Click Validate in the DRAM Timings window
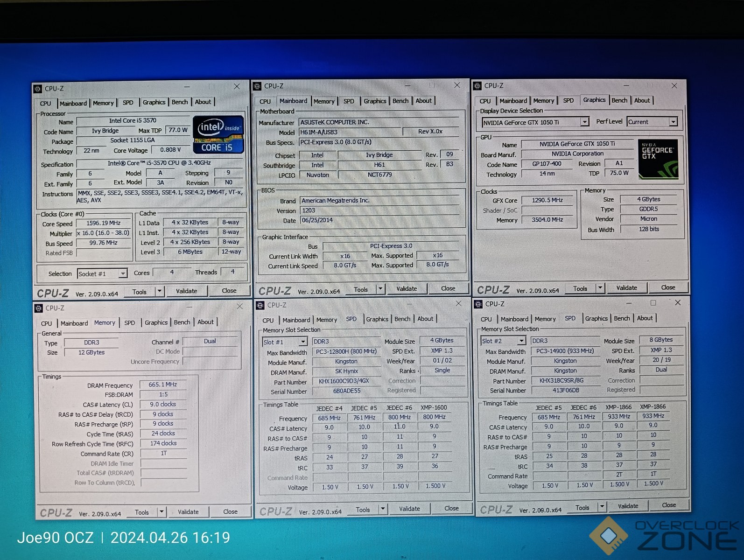The height and width of the screenshot is (560, 744). pos(188,512)
